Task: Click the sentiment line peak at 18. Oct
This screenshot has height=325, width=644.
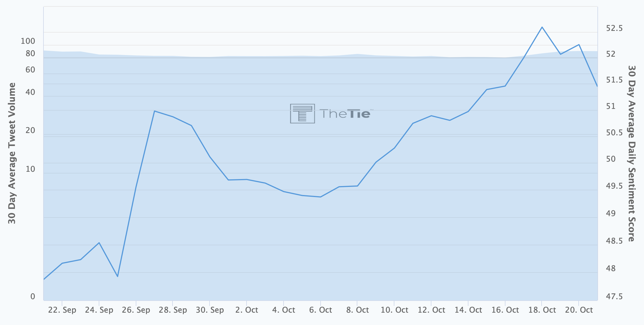Action: click(x=542, y=27)
